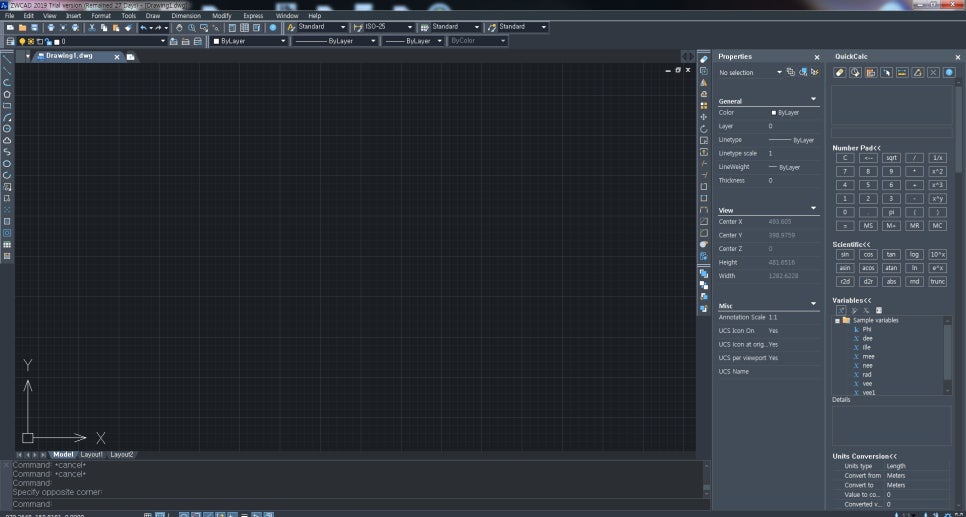Select the rad variable in Variables tree
Image resolution: width=966 pixels, height=517 pixels.
click(x=867, y=375)
